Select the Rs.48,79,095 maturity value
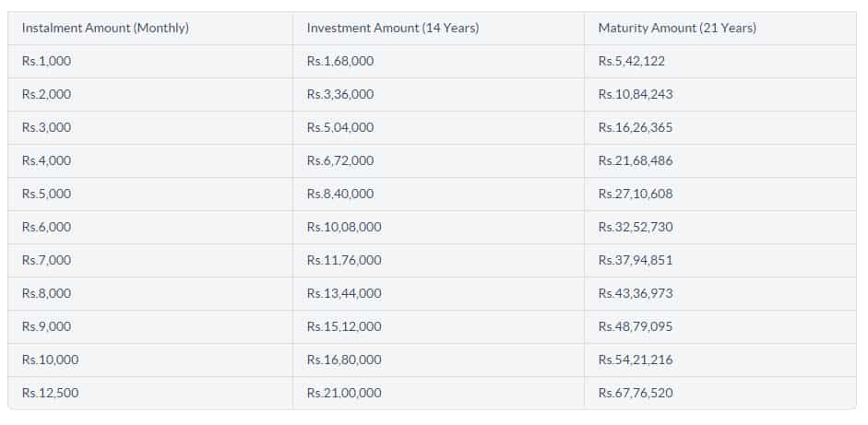Image resolution: width=868 pixels, height=425 pixels. coord(636,327)
